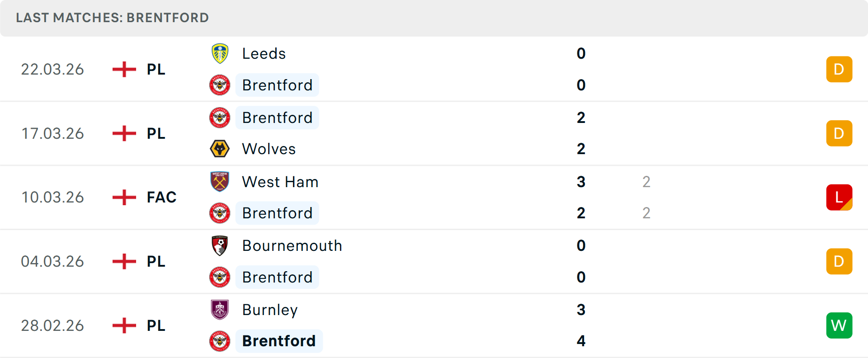Click the Wolves wolf-head crest
The width and height of the screenshot is (868, 358).
click(220, 149)
